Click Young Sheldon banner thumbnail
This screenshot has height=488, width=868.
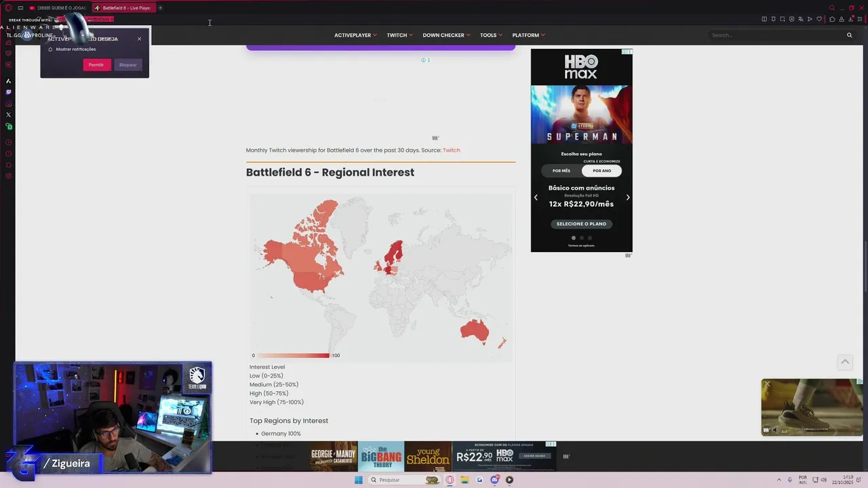click(x=428, y=457)
